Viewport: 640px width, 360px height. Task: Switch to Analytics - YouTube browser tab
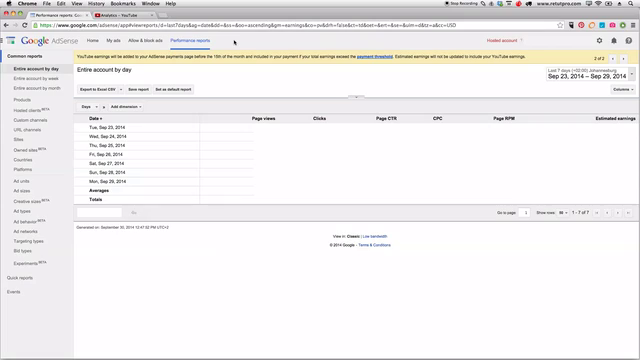(124, 15)
